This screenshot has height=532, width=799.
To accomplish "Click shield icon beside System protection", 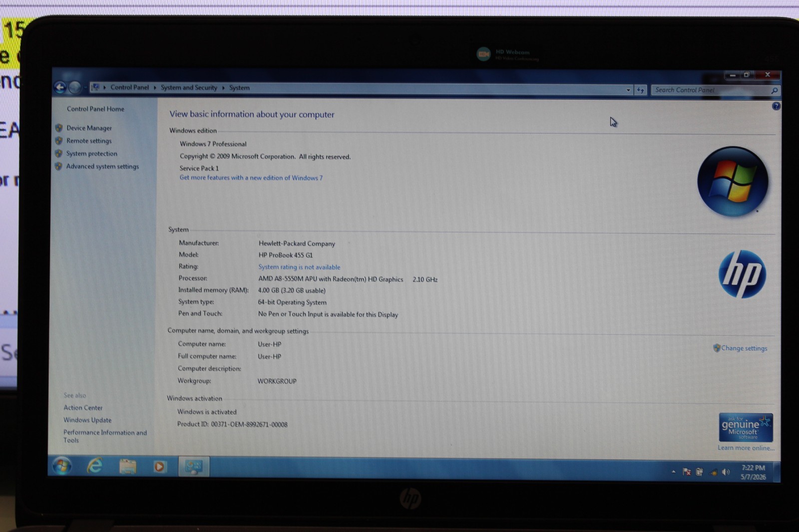I will [59, 153].
